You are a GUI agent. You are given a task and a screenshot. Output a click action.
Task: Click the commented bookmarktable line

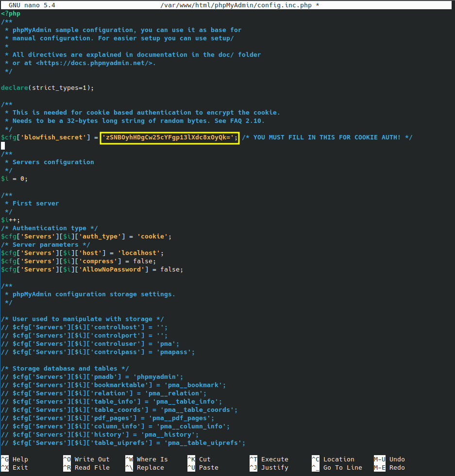point(114,385)
